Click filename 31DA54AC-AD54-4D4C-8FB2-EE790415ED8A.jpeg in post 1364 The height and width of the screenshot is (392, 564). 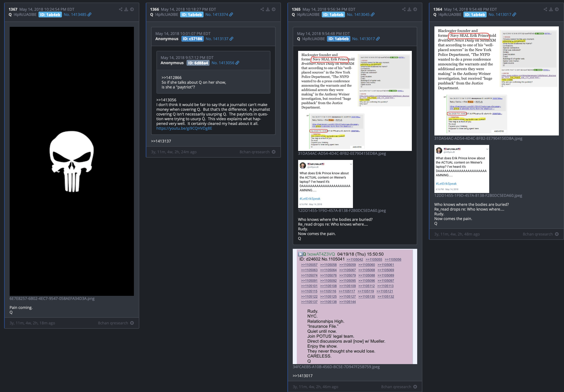478,138
